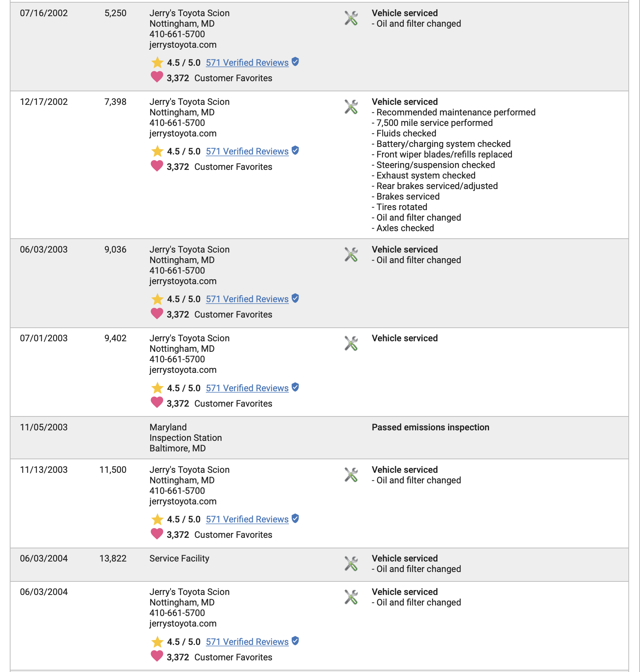Click the wrench icon in the Service Facility row
This screenshot has height=672, width=640.
(x=351, y=563)
